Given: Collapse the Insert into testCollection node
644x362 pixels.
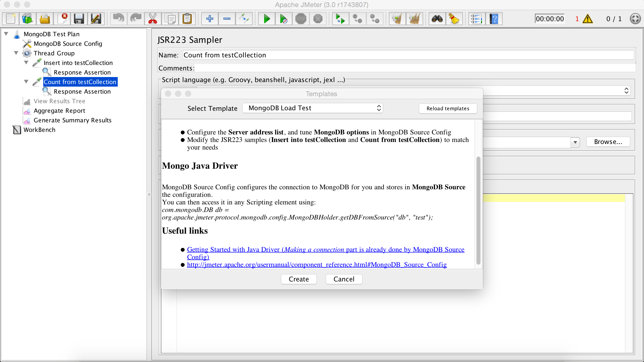Looking at the screenshot, I should click(26, 62).
